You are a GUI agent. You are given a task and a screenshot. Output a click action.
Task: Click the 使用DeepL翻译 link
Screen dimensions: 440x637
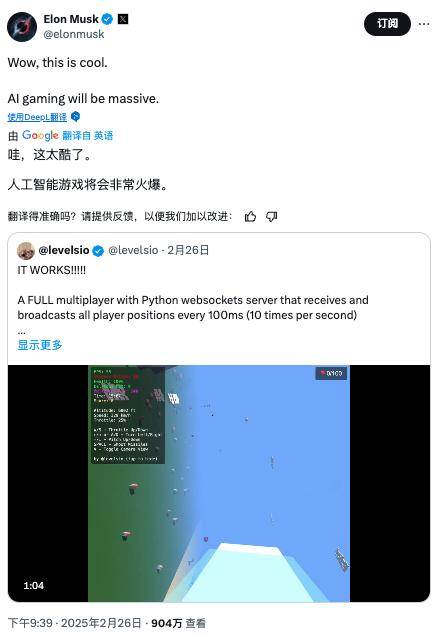coord(37,117)
